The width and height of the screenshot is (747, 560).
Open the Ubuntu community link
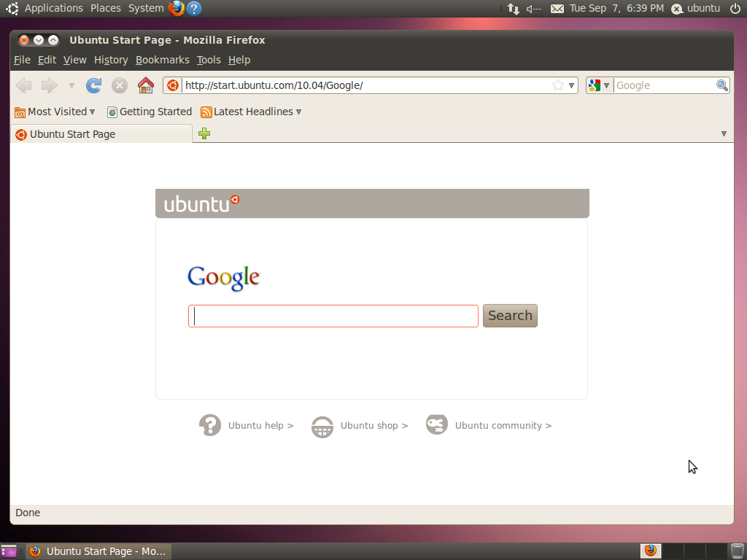click(503, 426)
